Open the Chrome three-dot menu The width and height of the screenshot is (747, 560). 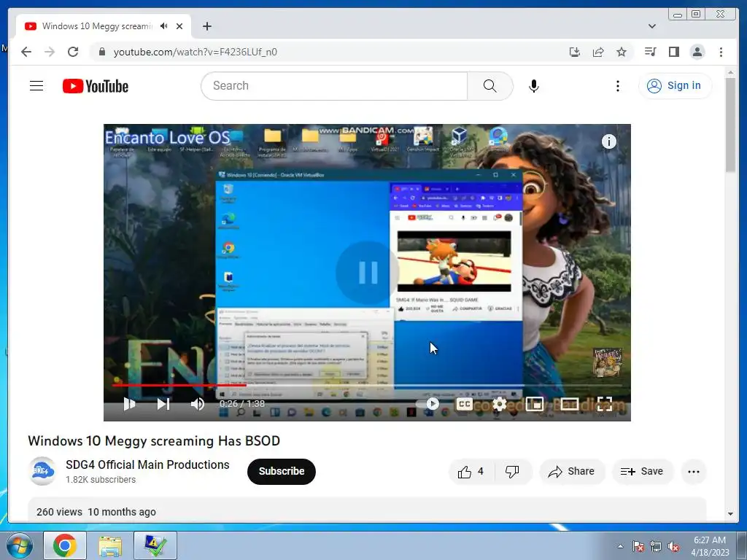721,52
